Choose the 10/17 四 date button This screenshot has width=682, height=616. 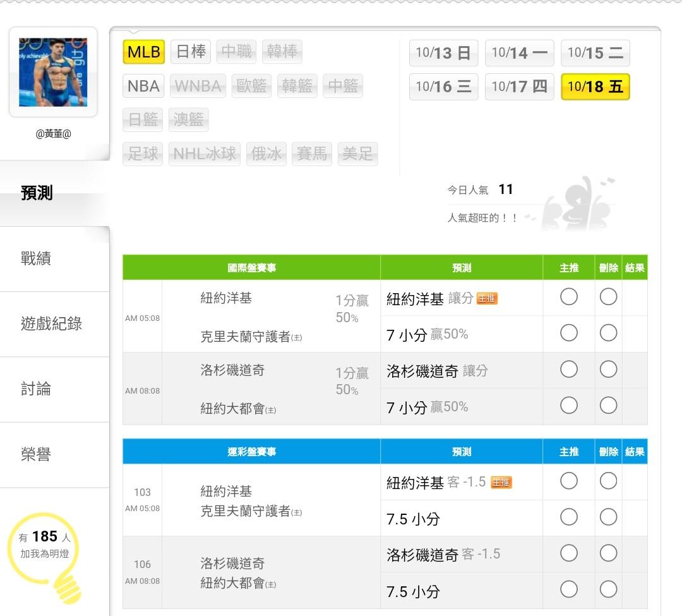pos(520,87)
